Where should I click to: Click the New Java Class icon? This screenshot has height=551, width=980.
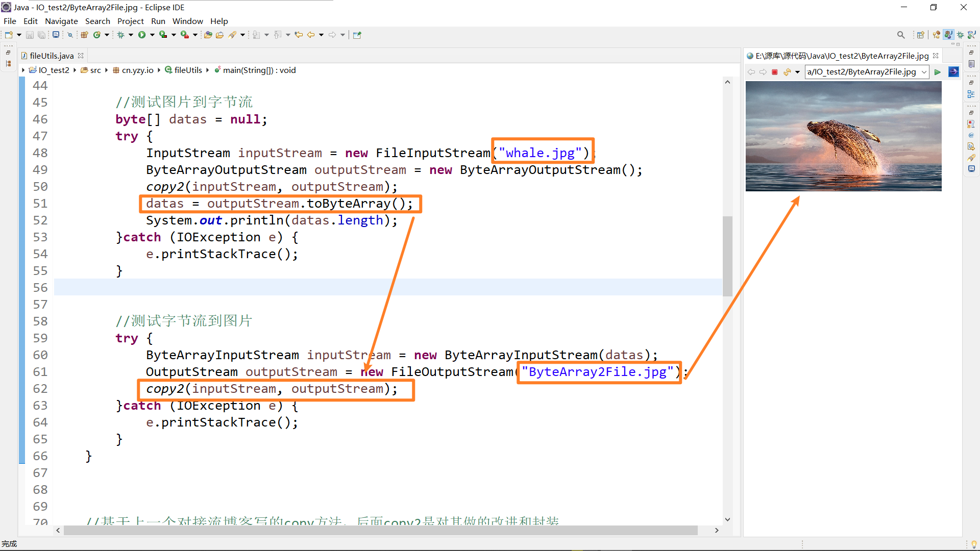pyautogui.click(x=96, y=35)
